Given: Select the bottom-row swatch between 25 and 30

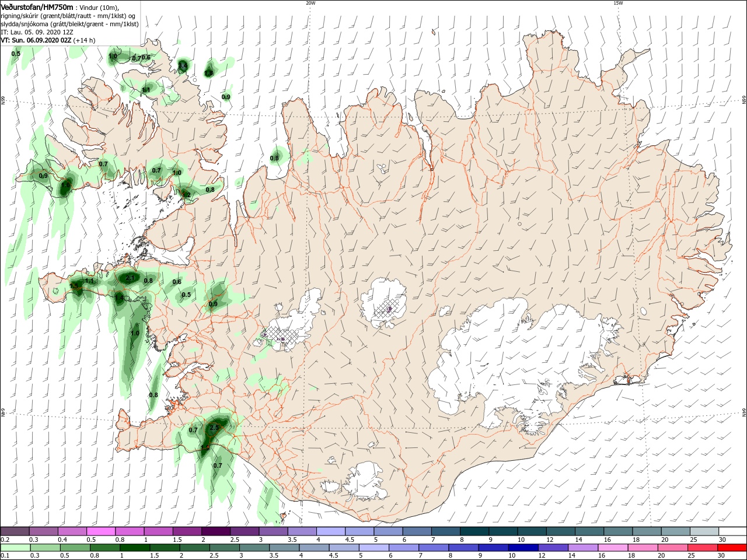Looking at the screenshot, I should tap(701, 548).
